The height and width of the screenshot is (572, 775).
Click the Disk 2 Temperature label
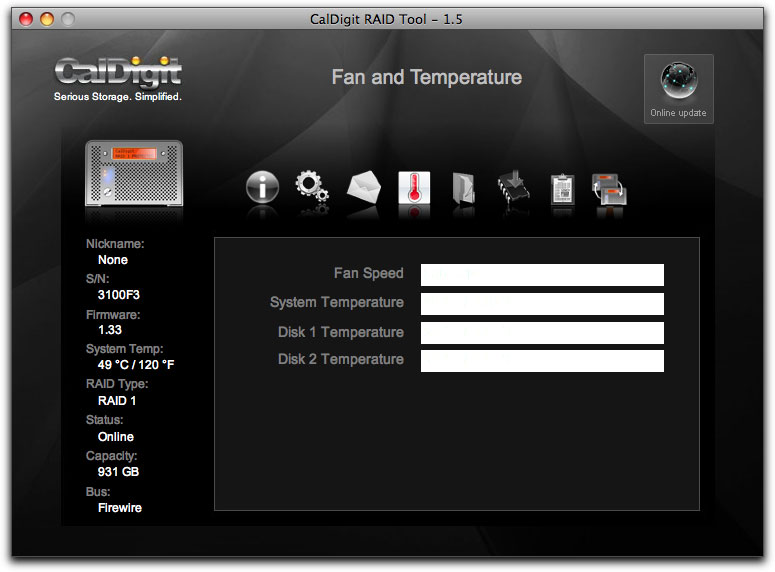pyautogui.click(x=341, y=359)
